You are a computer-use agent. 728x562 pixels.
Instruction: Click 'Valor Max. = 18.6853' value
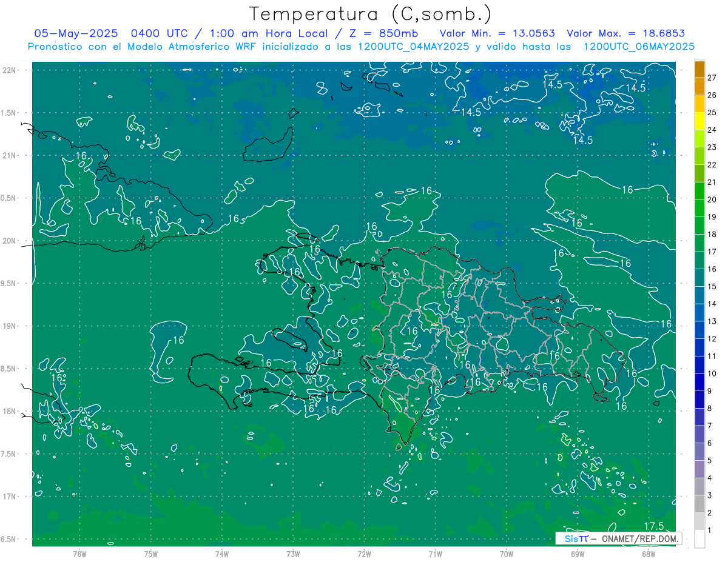[626, 33]
